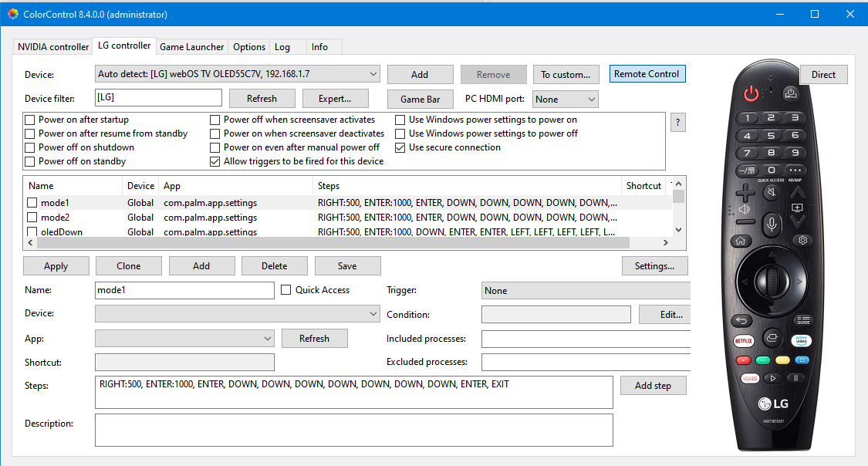The height and width of the screenshot is (466, 868).
Task: Launch Netflix from the remote
Action: pos(744,340)
